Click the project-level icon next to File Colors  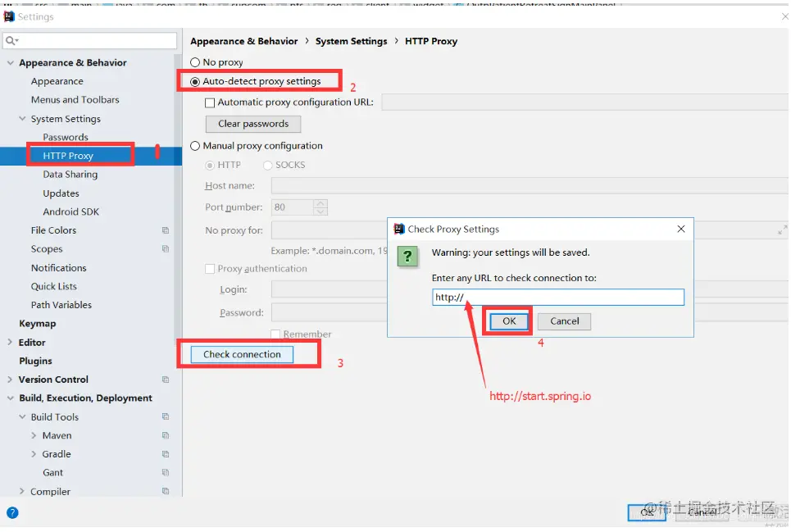(166, 230)
